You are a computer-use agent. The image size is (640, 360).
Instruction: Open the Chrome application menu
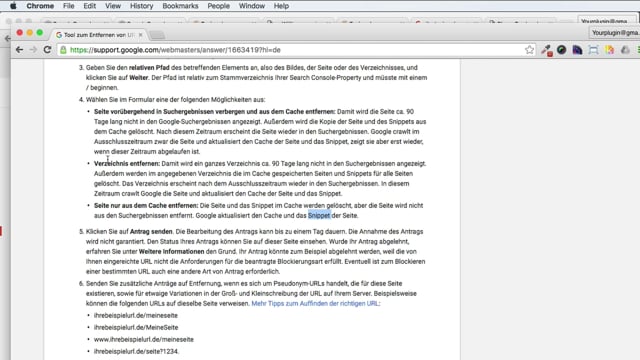coord(40,6)
